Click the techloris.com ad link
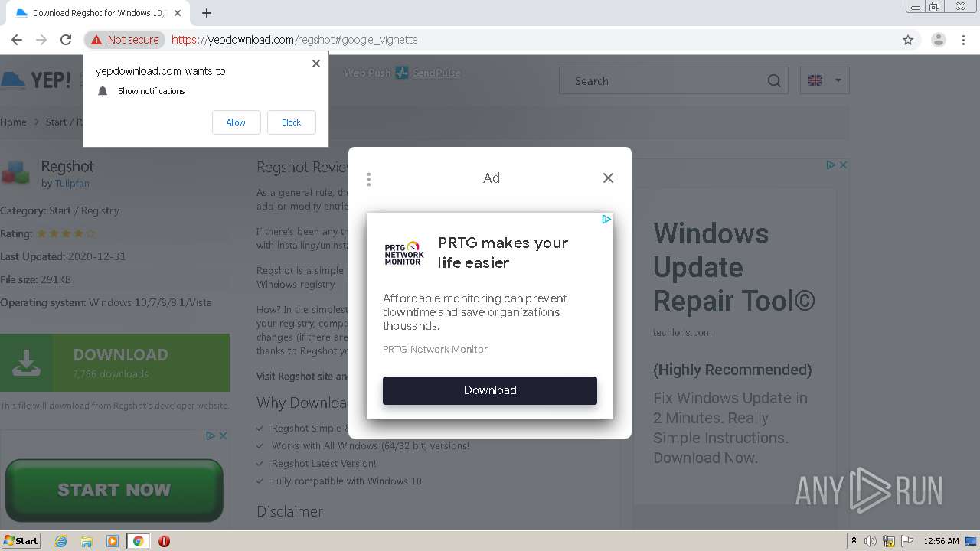The height and width of the screenshot is (551, 980). coord(682,332)
